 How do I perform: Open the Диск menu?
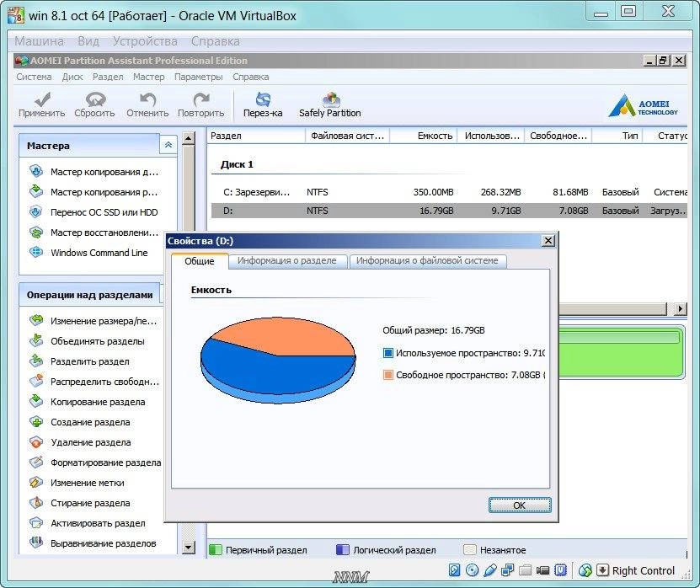pyautogui.click(x=72, y=77)
